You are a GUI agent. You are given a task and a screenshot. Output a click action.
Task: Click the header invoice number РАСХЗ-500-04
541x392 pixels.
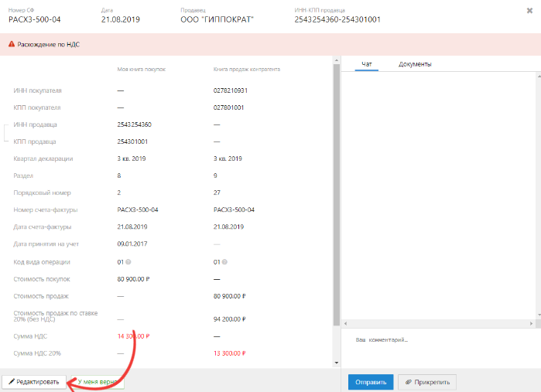35,19
